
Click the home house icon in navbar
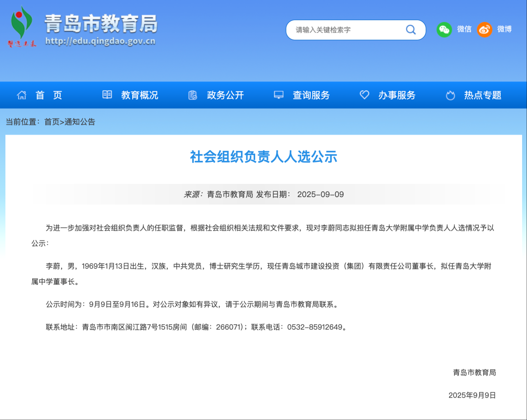(21, 95)
